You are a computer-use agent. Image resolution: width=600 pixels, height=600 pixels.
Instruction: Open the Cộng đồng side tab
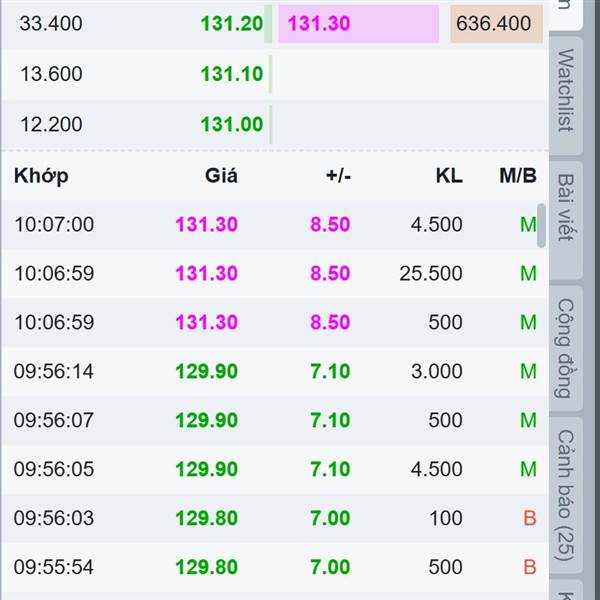click(x=566, y=347)
